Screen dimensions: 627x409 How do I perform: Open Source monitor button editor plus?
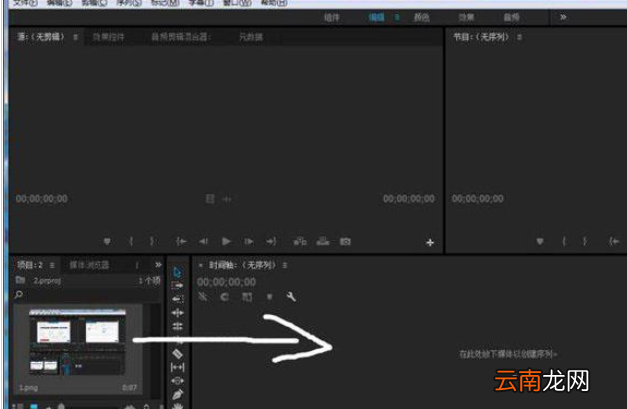[430, 242]
